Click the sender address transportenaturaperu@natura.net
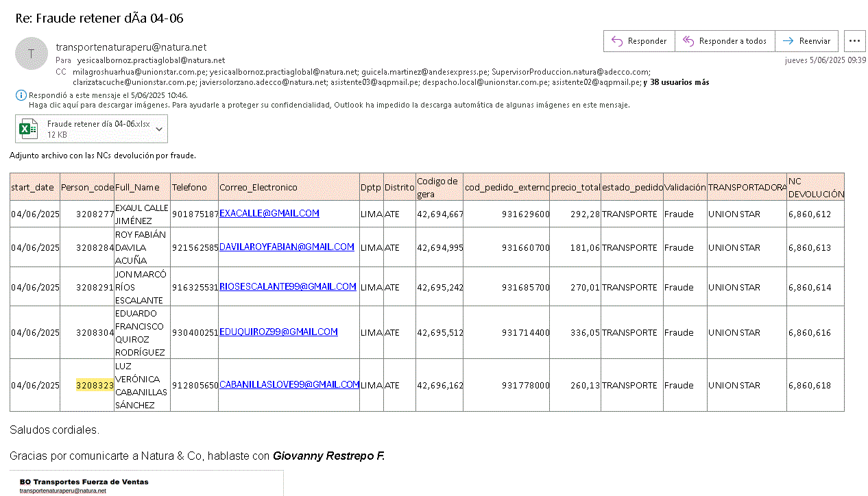 coord(131,47)
